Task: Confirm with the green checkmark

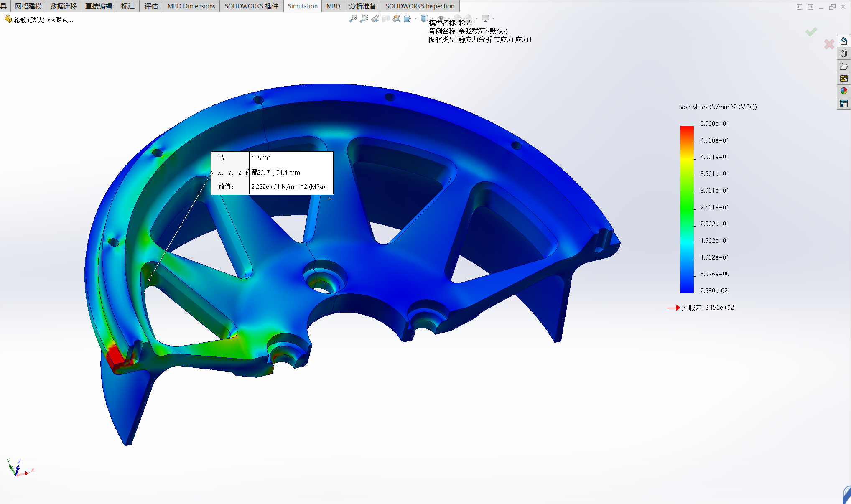Action: [811, 32]
